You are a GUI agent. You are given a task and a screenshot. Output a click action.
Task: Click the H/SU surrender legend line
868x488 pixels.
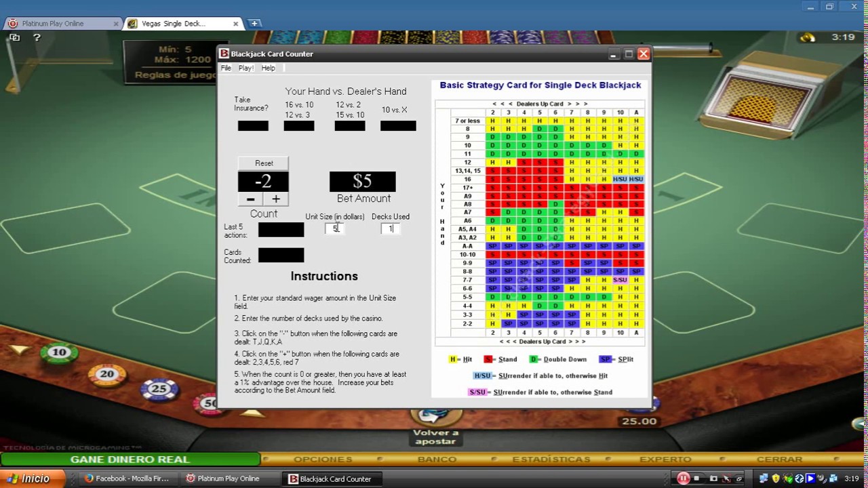coord(540,375)
